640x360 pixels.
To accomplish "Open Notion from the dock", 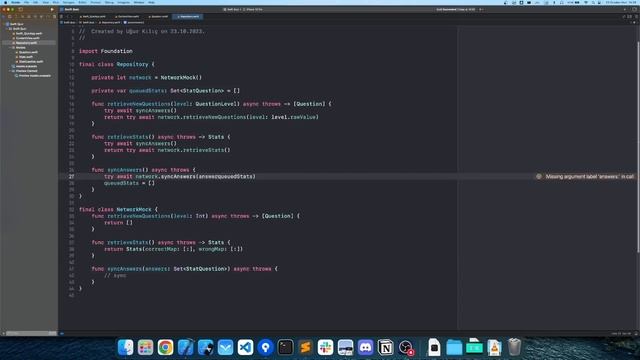I will [385, 347].
